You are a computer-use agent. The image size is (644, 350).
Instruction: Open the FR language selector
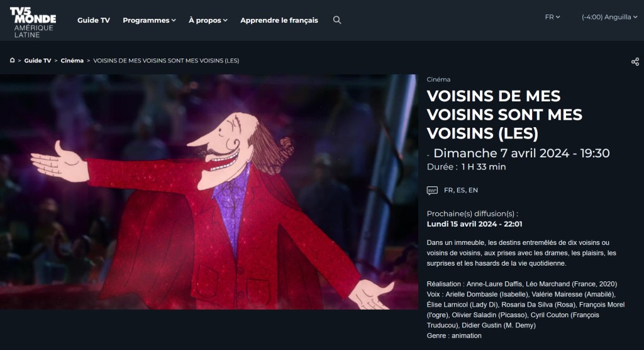(x=552, y=17)
